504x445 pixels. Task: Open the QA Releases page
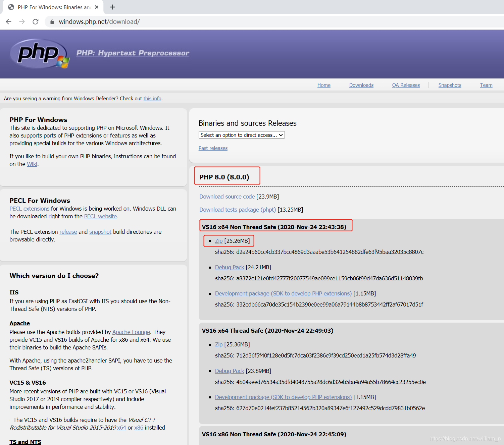406,85
